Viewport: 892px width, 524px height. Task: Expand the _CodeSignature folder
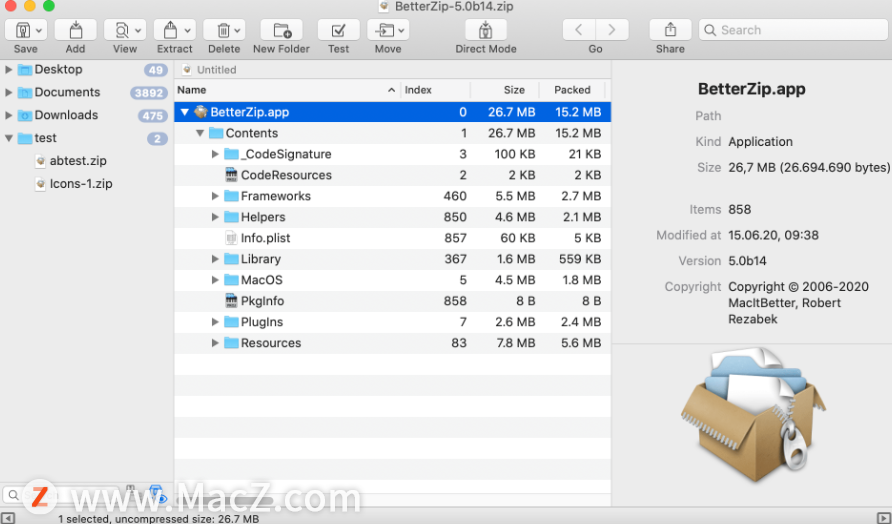pos(215,154)
